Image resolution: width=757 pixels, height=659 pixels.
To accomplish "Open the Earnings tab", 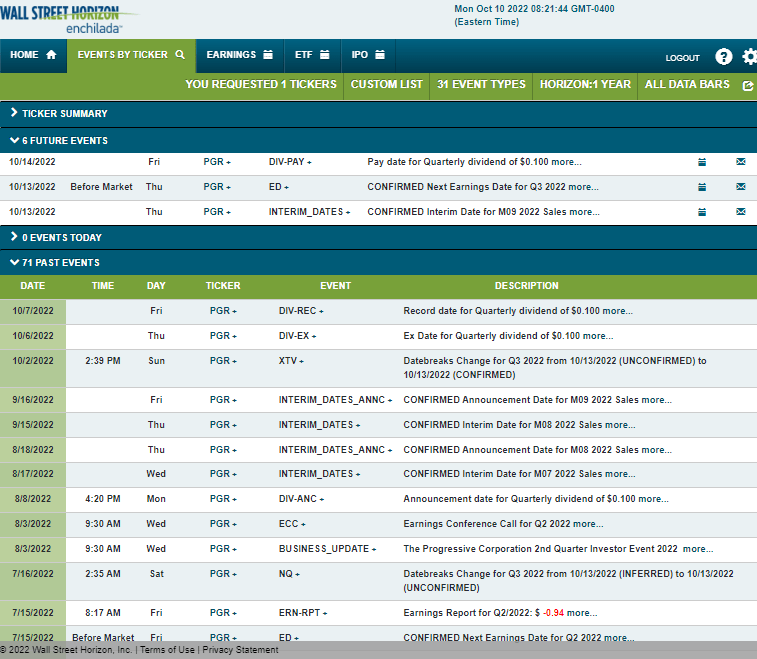I will (239, 55).
